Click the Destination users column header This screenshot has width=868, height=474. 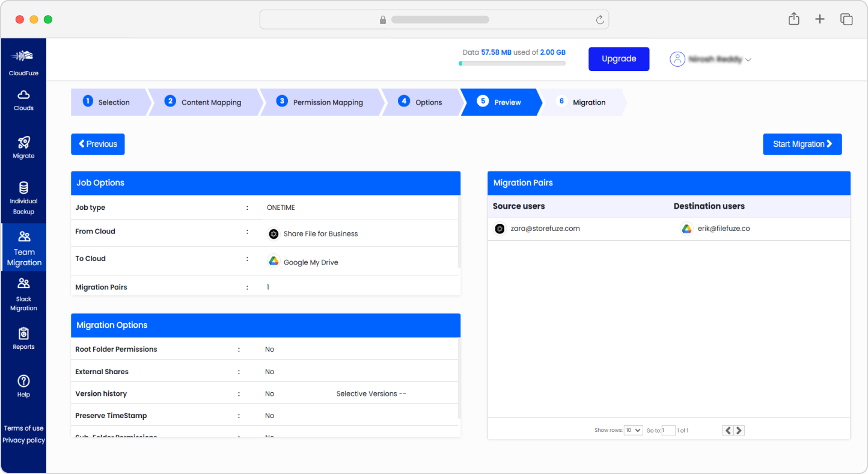[x=709, y=206]
